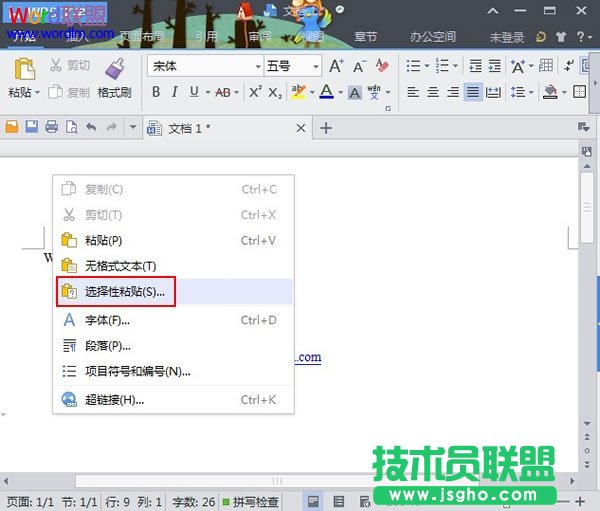This screenshot has width=600, height=511.
Task: Expand the 粘贴 paste options arrow
Action: pos(37,93)
